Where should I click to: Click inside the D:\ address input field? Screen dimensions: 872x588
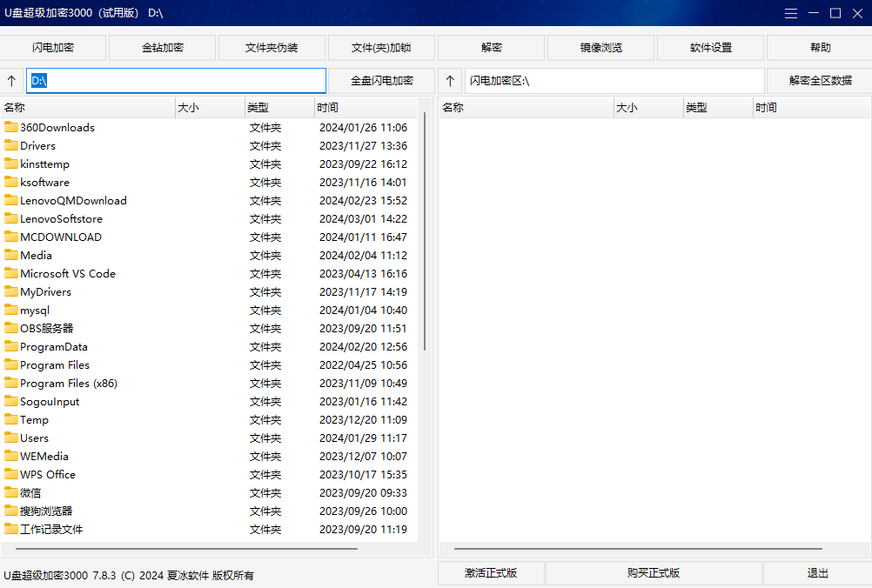(x=174, y=80)
